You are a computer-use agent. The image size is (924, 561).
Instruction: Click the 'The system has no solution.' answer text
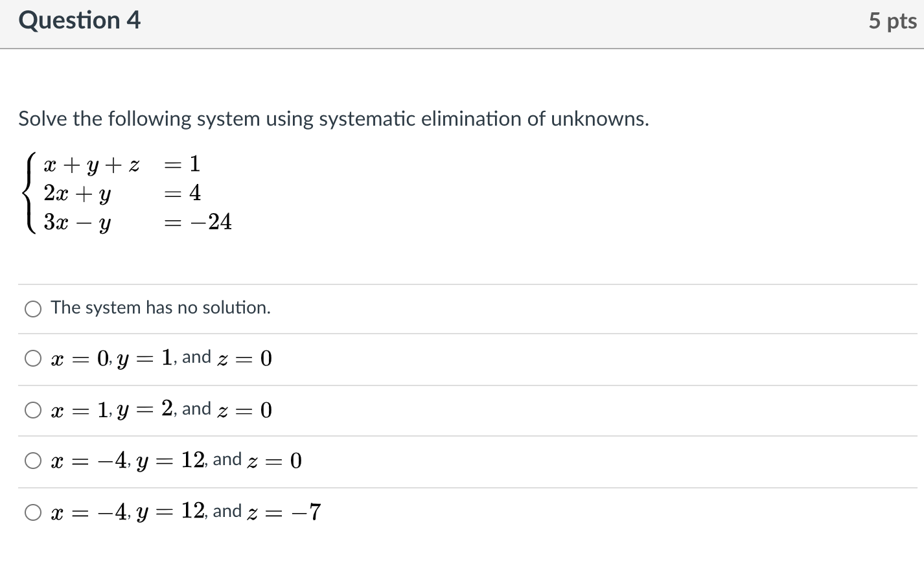(x=161, y=308)
